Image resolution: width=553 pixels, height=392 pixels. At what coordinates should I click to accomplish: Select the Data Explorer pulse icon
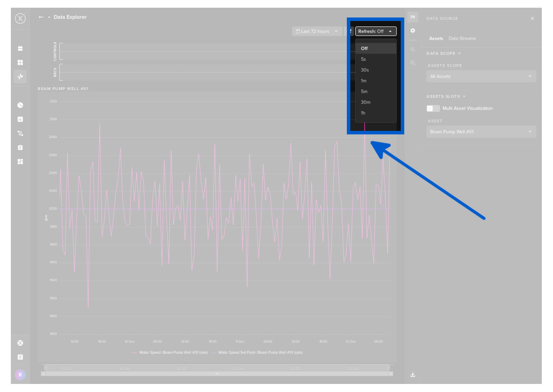point(20,76)
